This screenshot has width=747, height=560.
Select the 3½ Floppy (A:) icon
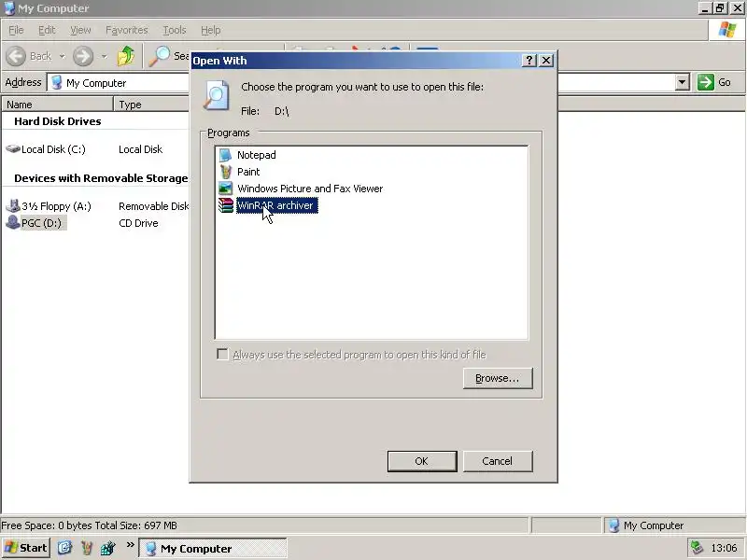pos(13,205)
